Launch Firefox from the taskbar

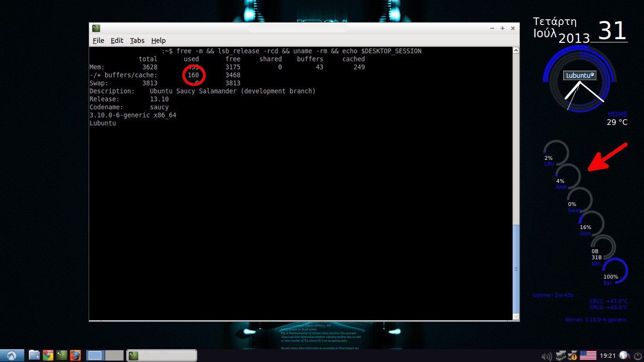pos(75,355)
